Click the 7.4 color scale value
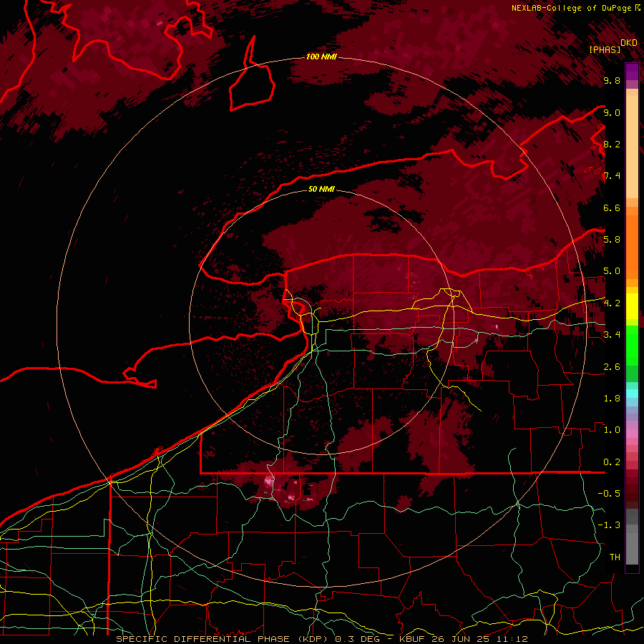This screenshot has height=644, width=644. click(612, 176)
